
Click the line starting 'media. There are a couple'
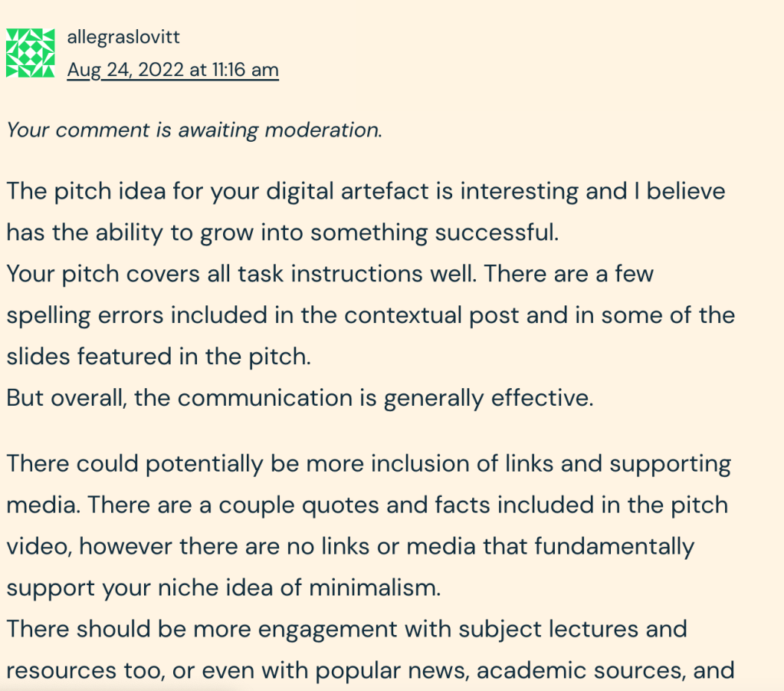(x=367, y=505)
